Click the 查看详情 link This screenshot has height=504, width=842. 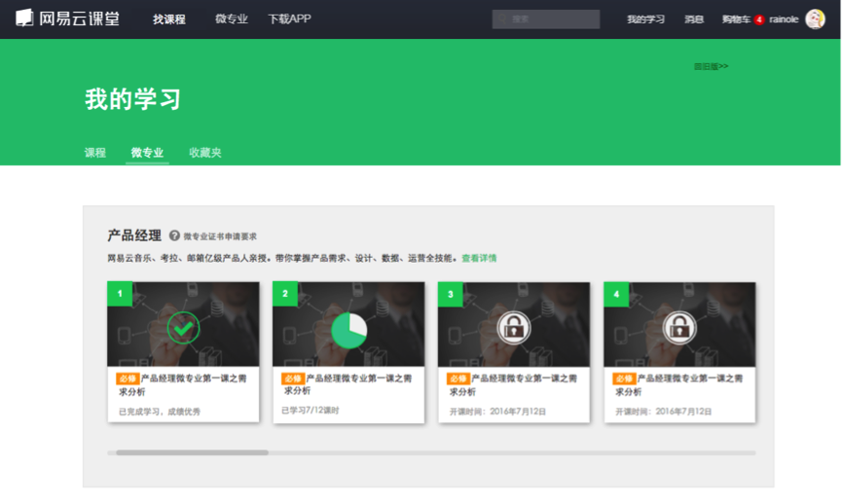479,258
